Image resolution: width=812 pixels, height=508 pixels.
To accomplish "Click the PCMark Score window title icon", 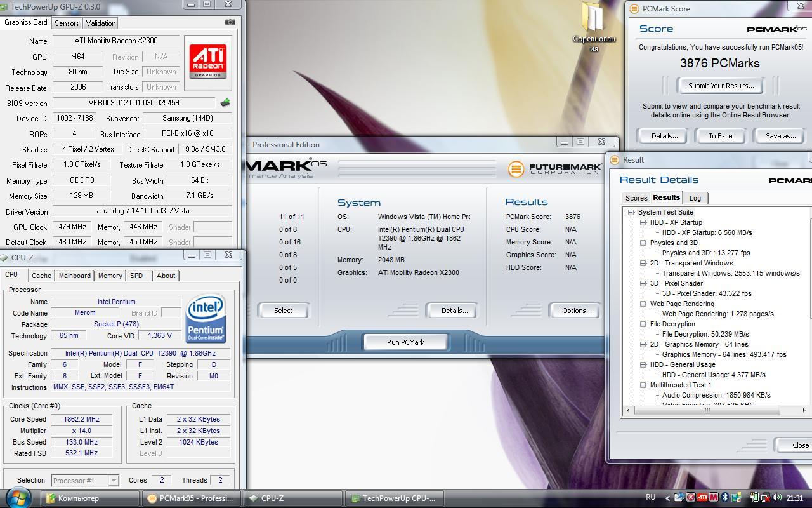I will coord(635,9).
